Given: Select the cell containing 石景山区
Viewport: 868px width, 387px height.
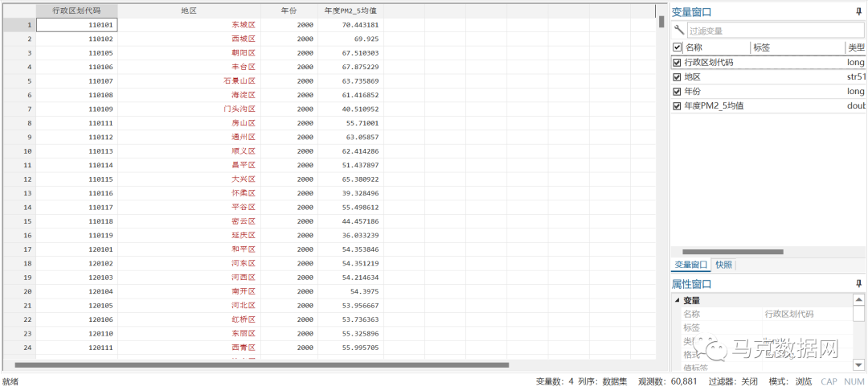Looking at the screenshot, I should click(190, 81).
